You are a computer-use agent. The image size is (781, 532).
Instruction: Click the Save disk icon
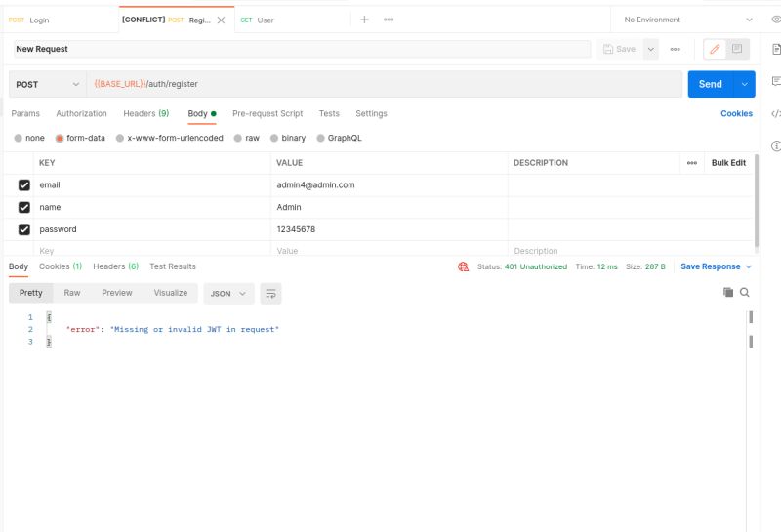point(607,49)
